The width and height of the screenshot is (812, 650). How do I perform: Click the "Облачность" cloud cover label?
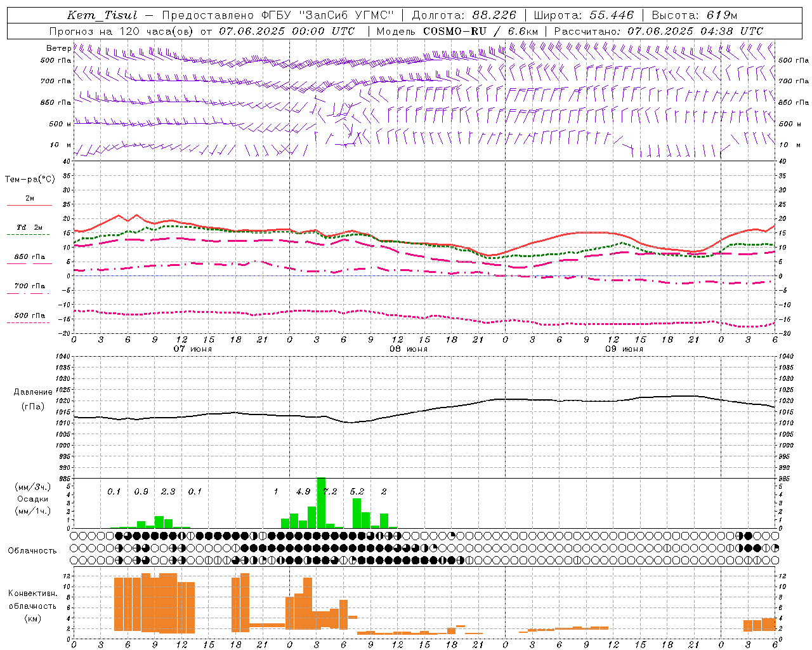[x=32, y=551]
